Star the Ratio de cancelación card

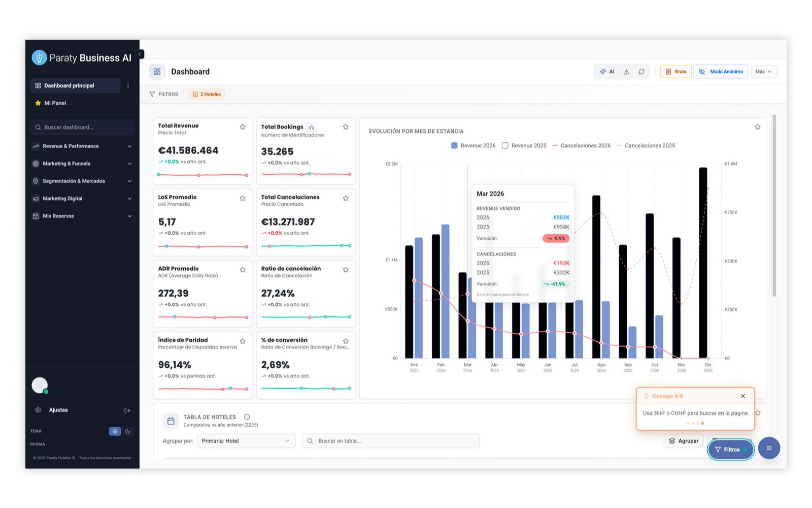tap(346, 270)
